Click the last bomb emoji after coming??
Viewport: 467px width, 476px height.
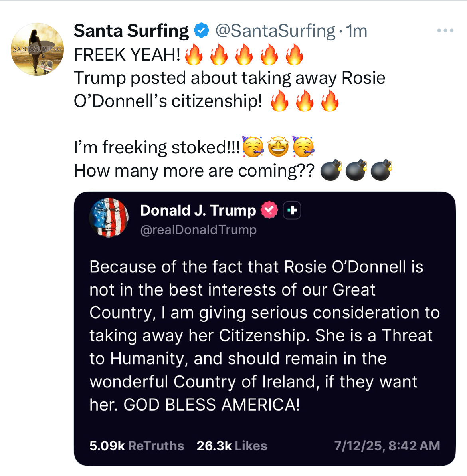pyautogui.click(x=382, y=170)
